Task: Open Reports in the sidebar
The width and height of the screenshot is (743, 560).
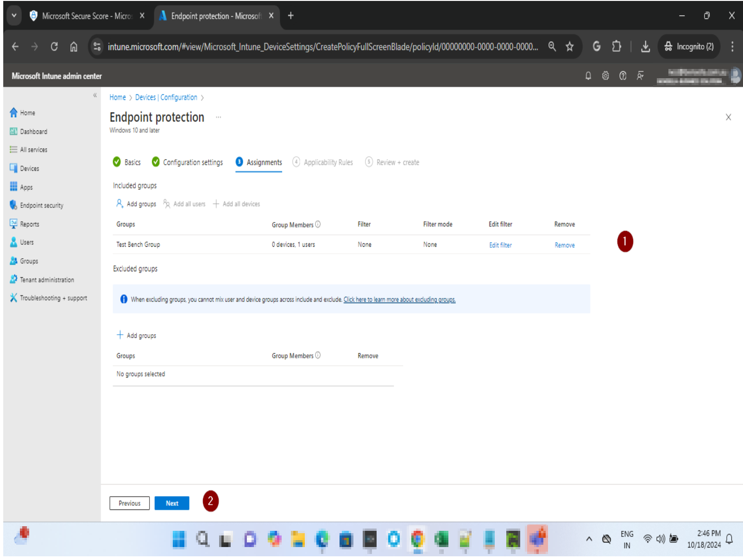Action: [25, 224]
